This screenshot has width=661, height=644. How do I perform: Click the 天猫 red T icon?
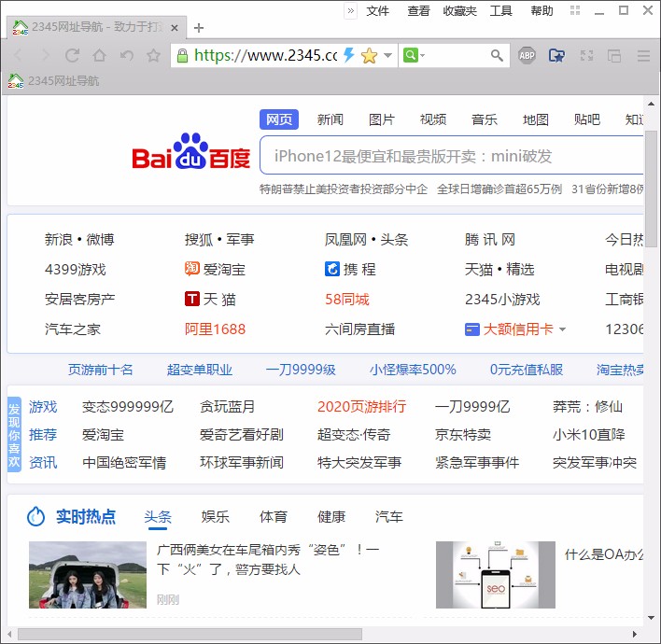click(191, 299)
